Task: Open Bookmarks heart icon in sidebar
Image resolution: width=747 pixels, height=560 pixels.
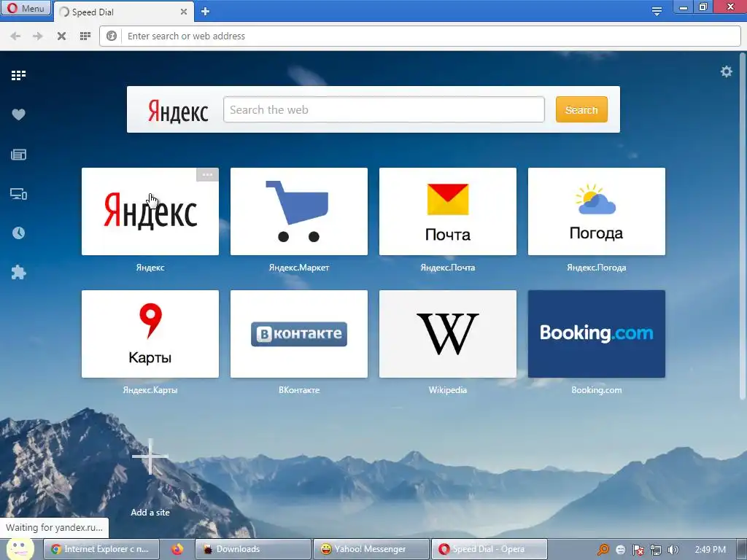Action: [18, 114]
